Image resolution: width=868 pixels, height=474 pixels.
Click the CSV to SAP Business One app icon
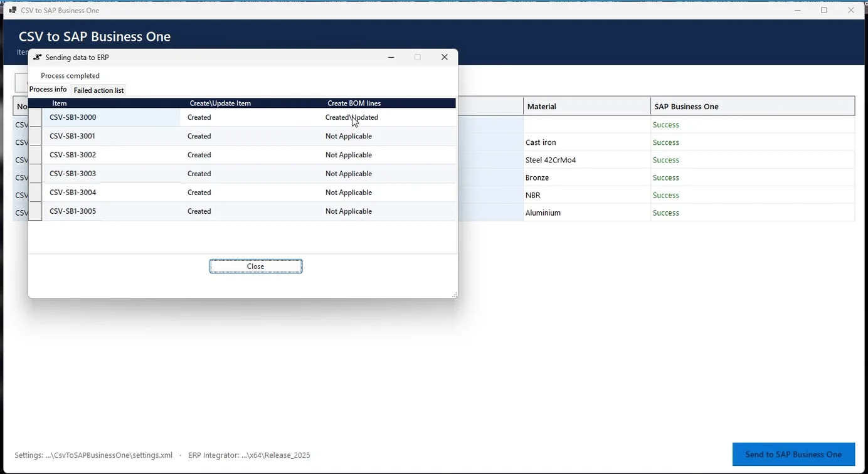(x=13, y=10)
